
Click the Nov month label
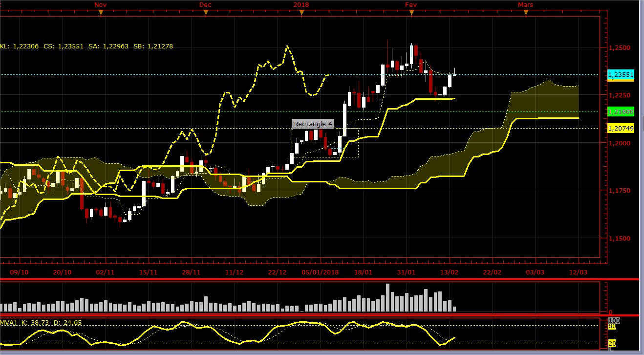(100, 4)
